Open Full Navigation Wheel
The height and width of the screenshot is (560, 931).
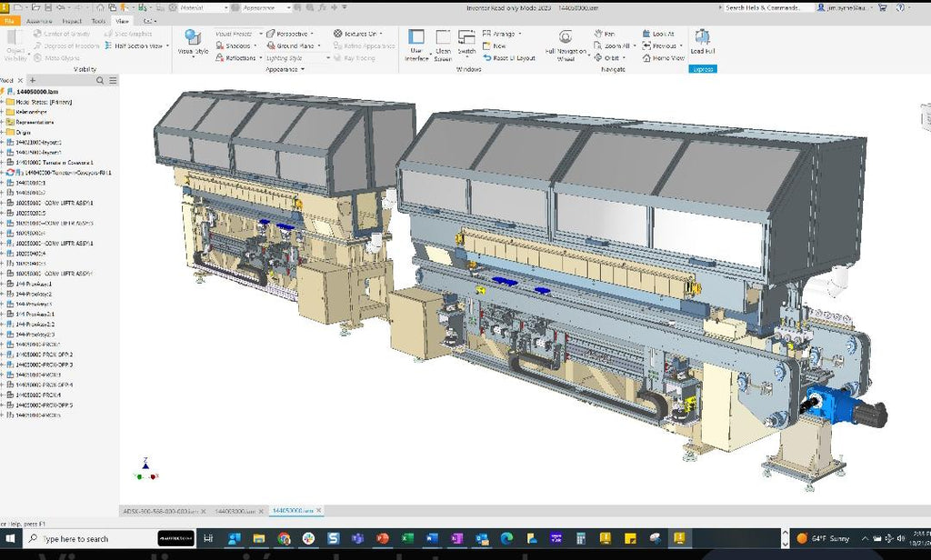coord(566,45)
